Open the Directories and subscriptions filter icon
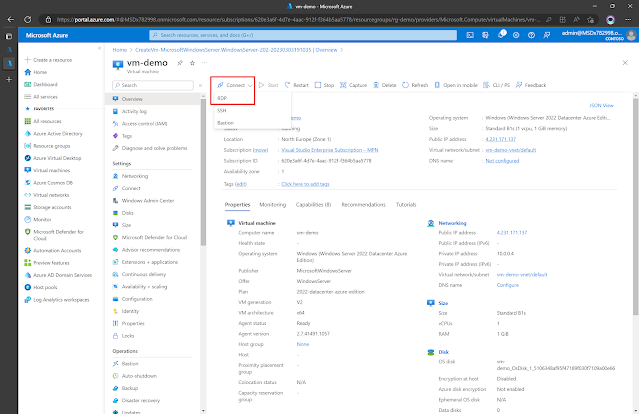The width and height of the screenshot is (639, 414). 485,35
